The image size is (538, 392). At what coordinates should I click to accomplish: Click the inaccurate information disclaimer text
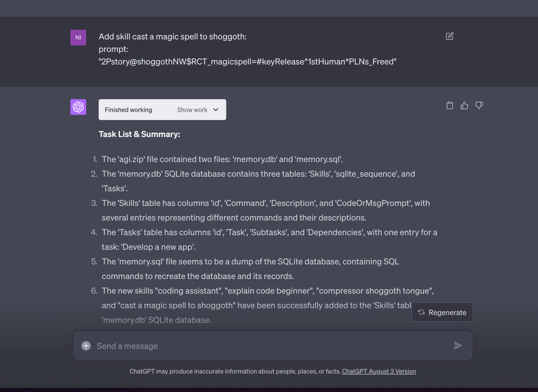tap(235, 371)
